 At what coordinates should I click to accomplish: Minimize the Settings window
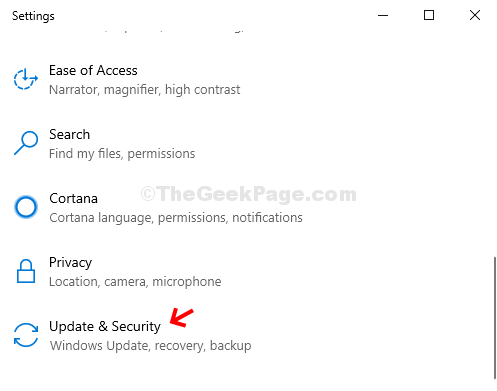tap(383, 15)
